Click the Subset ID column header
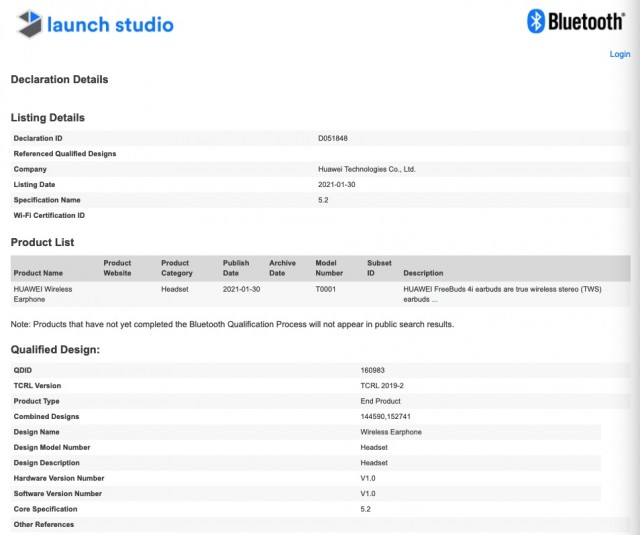640x535 pixels. tap(379, 268)
